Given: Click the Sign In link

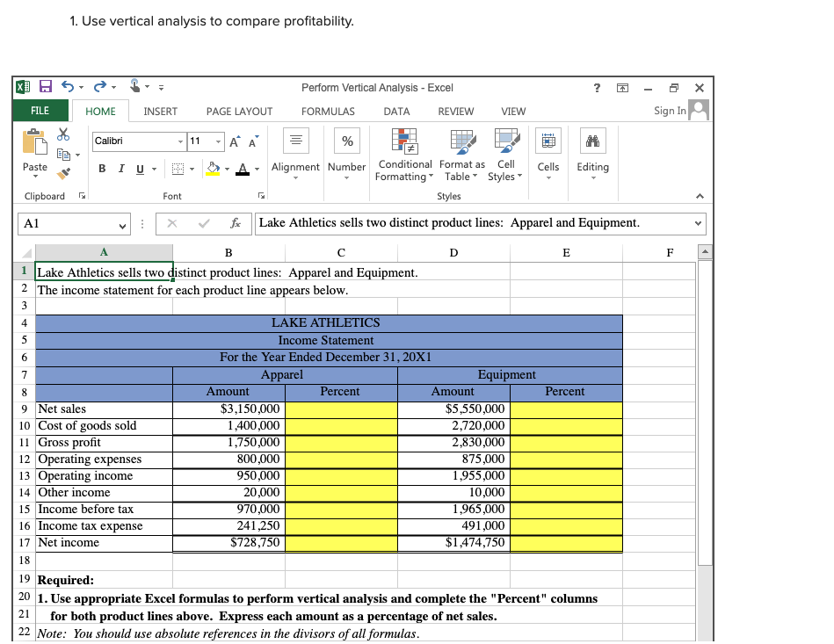Looking at the screenshot, I should tap(670, 111).
